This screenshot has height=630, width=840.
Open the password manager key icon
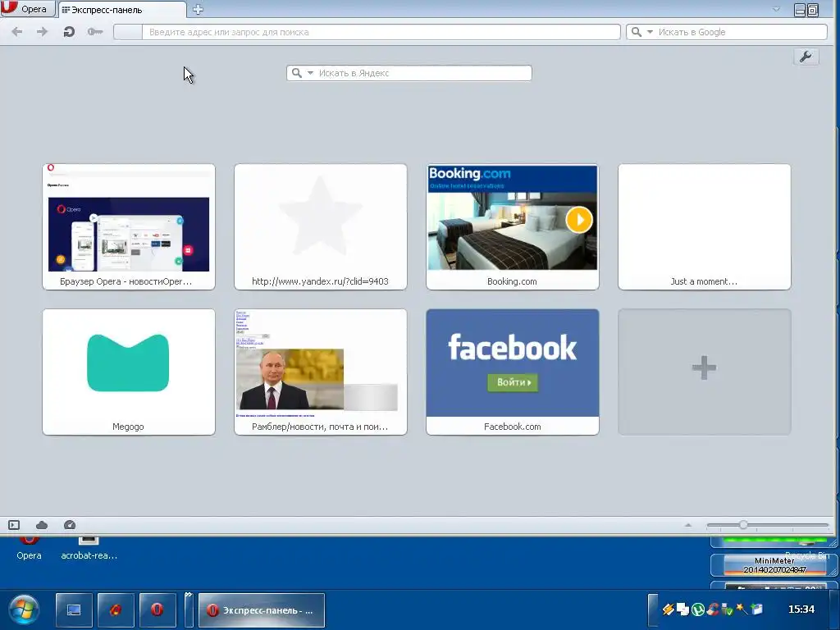tap(95, 32)
